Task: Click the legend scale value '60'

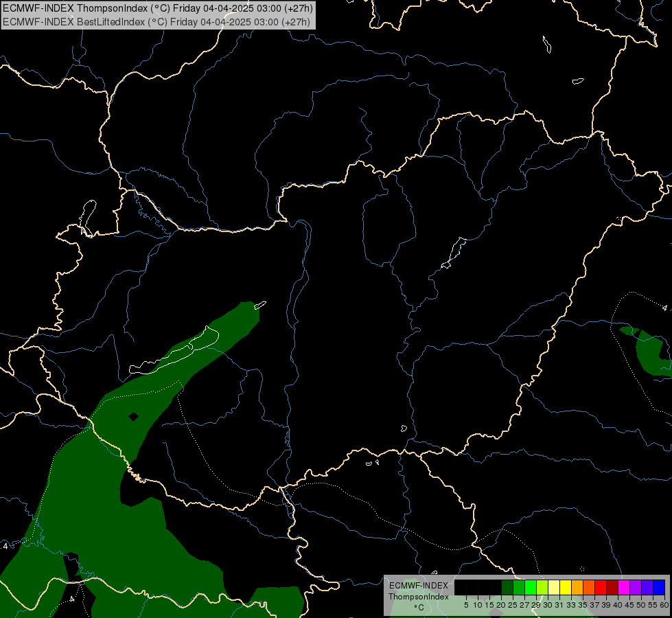Action: click(x=664, y=605)
